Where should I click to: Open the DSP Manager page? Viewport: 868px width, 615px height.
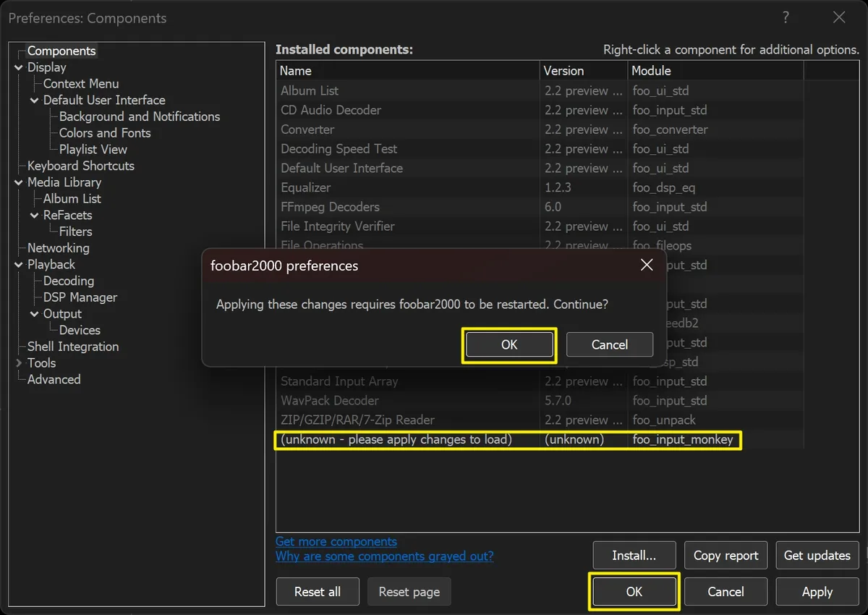click(80, 297)
